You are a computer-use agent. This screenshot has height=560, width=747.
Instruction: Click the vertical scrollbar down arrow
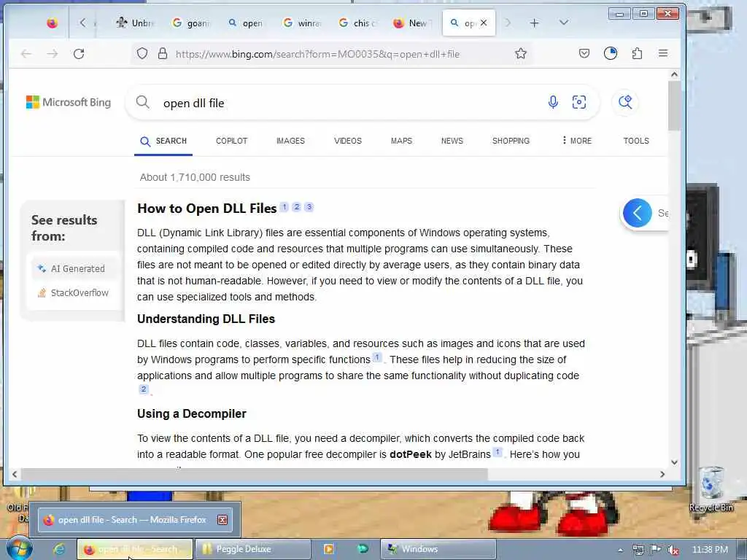674,462
